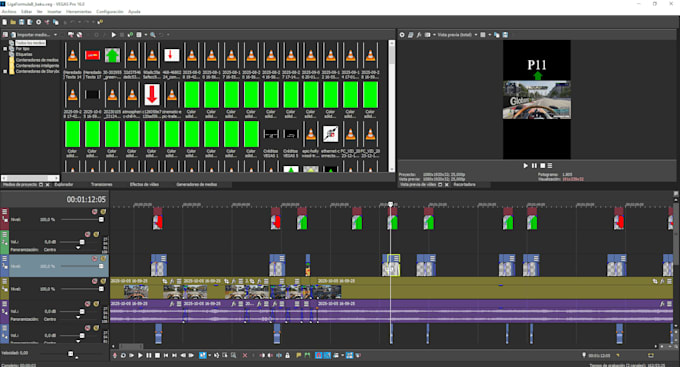Go to start in timeline transport

click(166, 355)
